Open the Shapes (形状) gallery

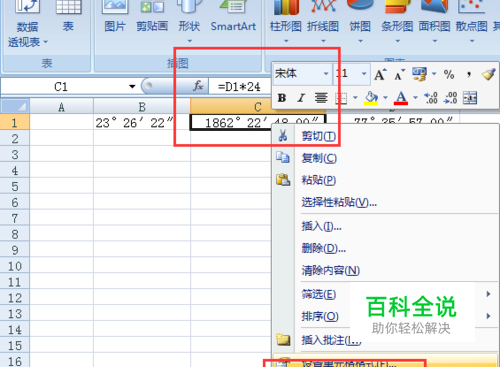[x=189, y=22]
